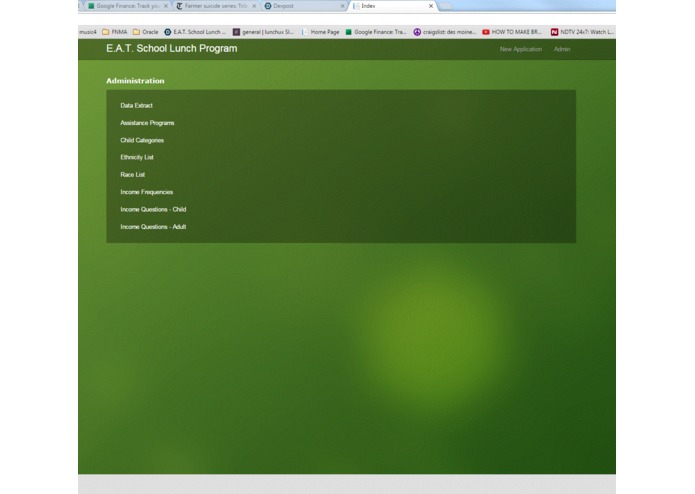
Task: Open craigslist des moines bookmark
Action: [445, 32]
